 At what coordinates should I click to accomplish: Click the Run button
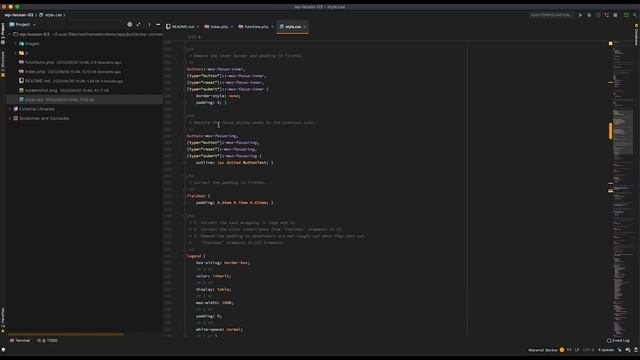pyautogui.click(x=580, y=15)
